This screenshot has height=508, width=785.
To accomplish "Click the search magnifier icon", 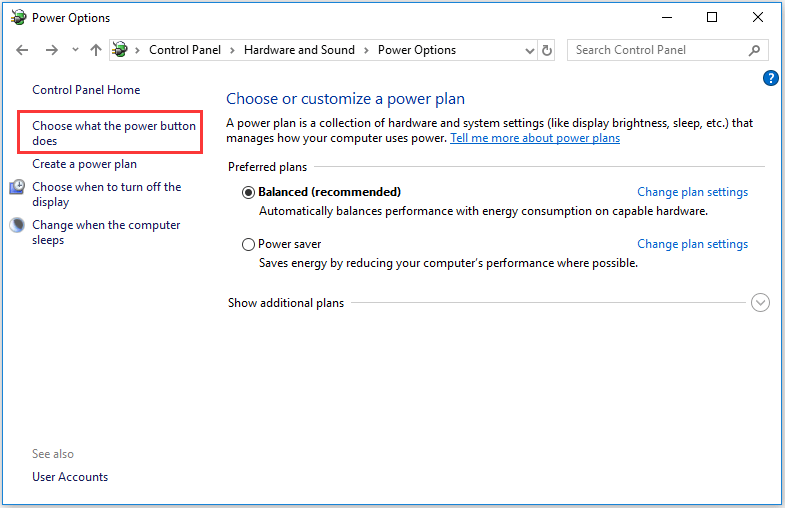I will click(755, 50).
